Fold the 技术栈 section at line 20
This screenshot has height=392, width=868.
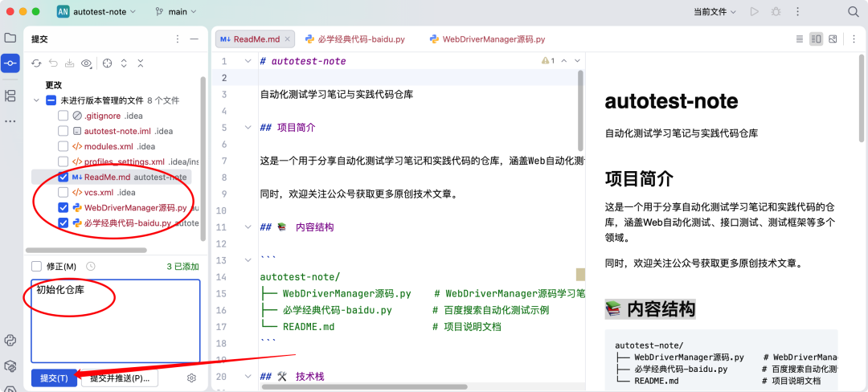(248, 377)
